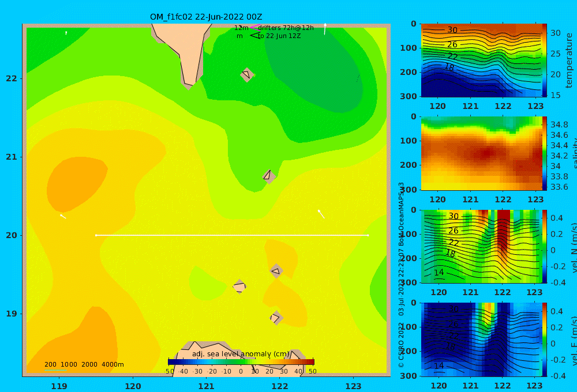Screen dimensions: 577x392
Task: Click the salinity section plot
Action: pos(482,153)
